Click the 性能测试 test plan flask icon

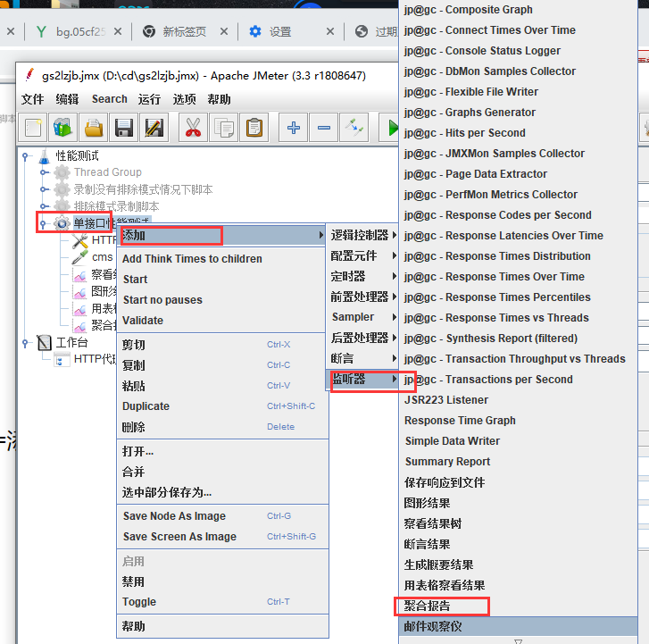45,156
